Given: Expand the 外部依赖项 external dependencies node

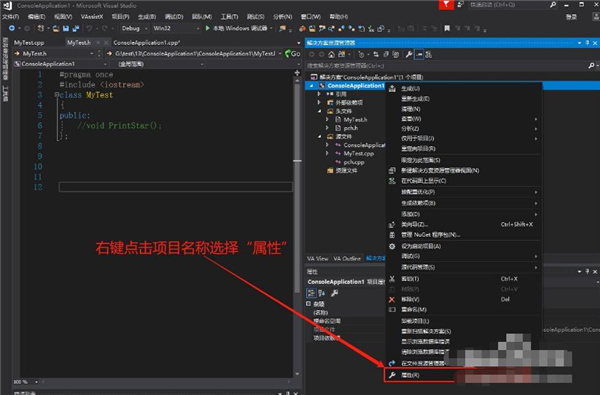Looking at the screenshot, I should click(319, 103).
